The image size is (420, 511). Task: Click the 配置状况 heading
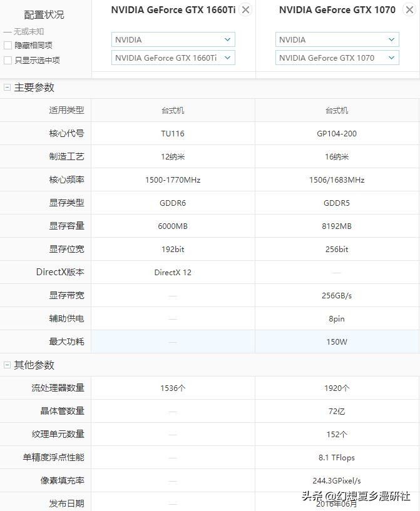pyautogui.click(x=44, y=14)
